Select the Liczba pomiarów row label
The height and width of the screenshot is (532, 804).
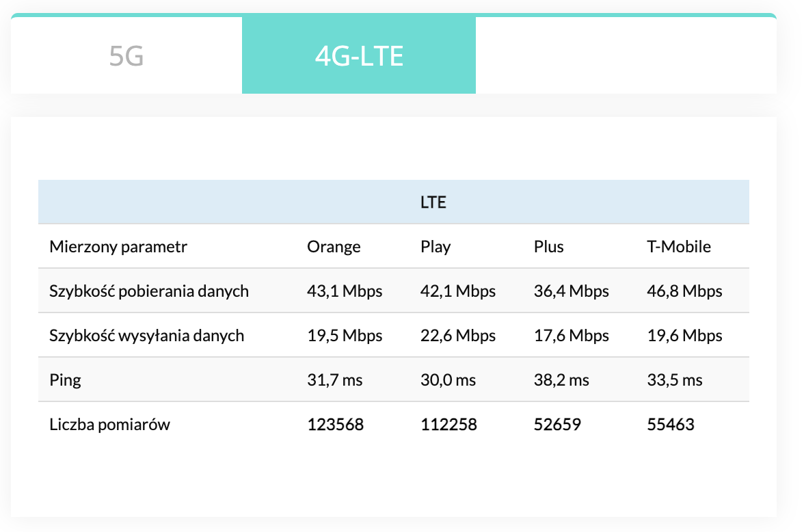(110, 425)
